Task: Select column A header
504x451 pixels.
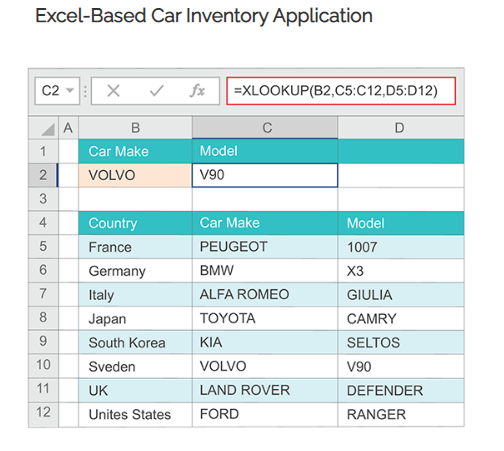Action: pyautogui.click(x=68, y=128)
